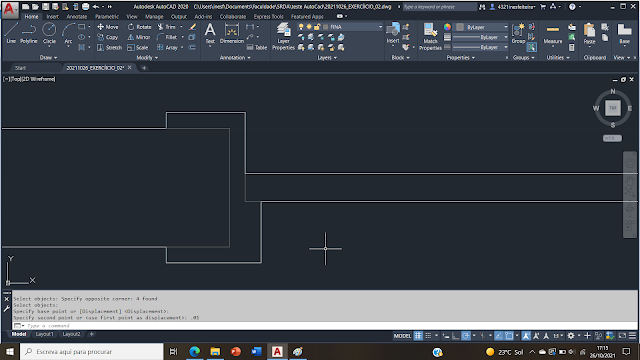This screenshot has width=640, height=360.
Task: Toggle MODEL space button in status bar
Action: pyautogui.click(x=402, y=336)
